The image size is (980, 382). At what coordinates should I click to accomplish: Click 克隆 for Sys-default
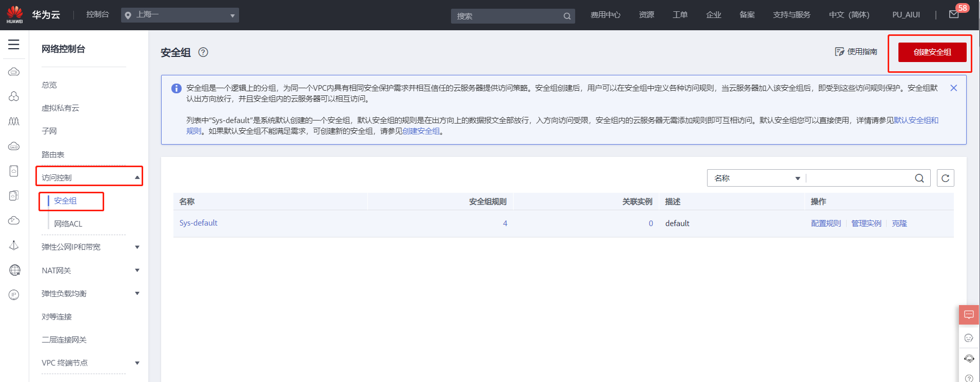(x=899, y=224)
